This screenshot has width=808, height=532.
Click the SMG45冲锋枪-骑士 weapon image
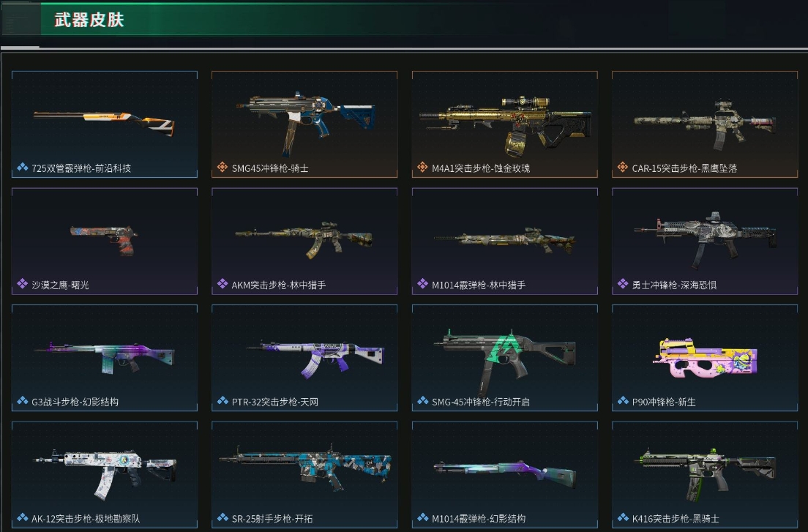coord(306,122)
